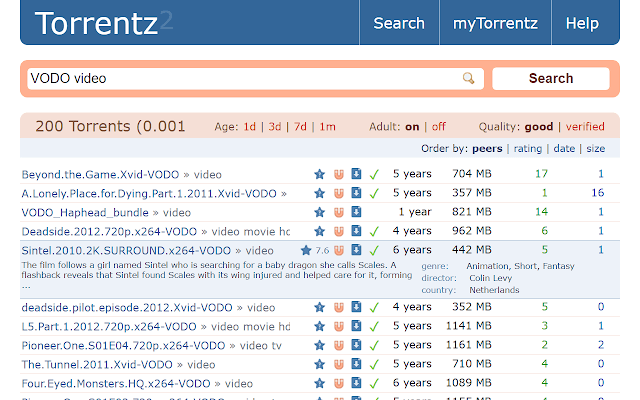Click the magnifier icon in search field
The height and width of the screenshot is (400, 640).
pyautogui.click(x=468, y=78)
